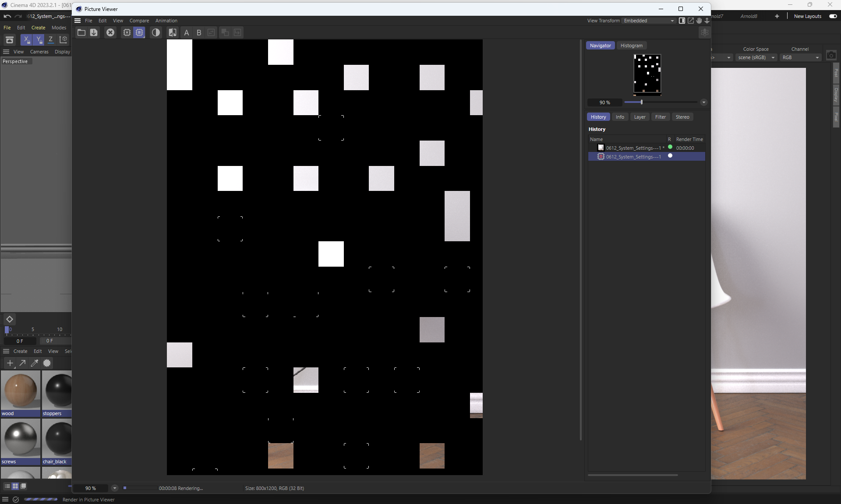Click the Open folder icon in Picture Viewer
The width and height of the screenshot is (841, 504).
[x=81, y=32]
